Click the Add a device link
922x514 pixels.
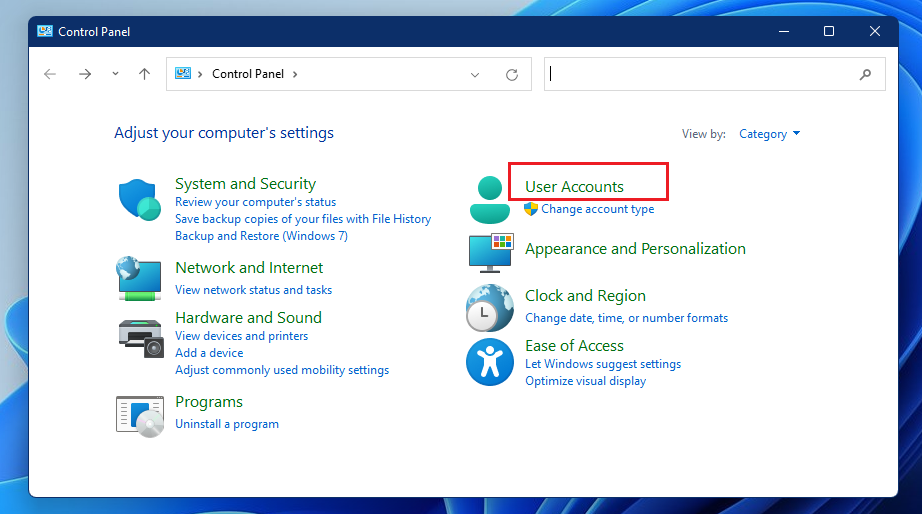tap(209, 353)
